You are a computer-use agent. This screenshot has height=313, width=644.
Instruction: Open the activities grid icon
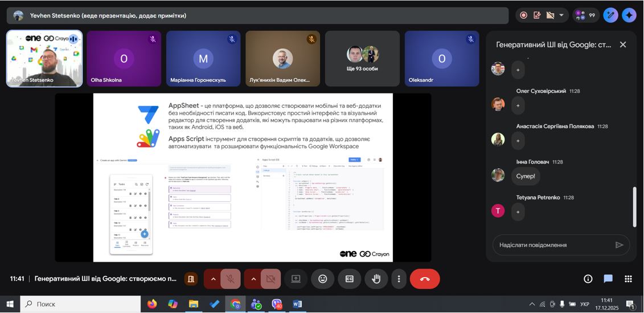coord(628,279)
